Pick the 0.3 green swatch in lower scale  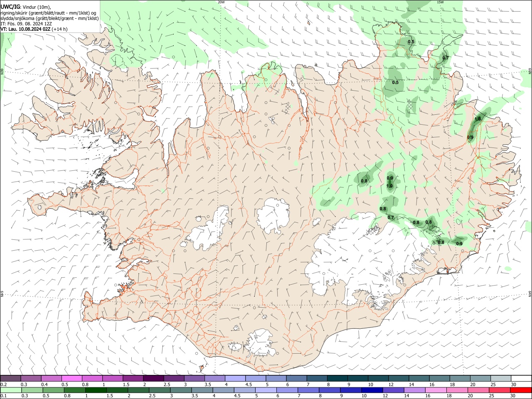pos(32,390)
